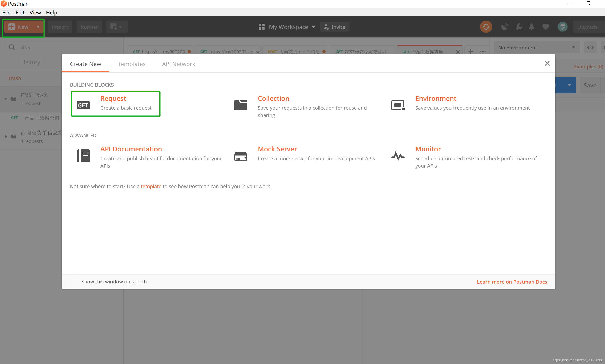This screenshot has height=364, width=605.
Task: Open the File menu
Action: point(6,12)
